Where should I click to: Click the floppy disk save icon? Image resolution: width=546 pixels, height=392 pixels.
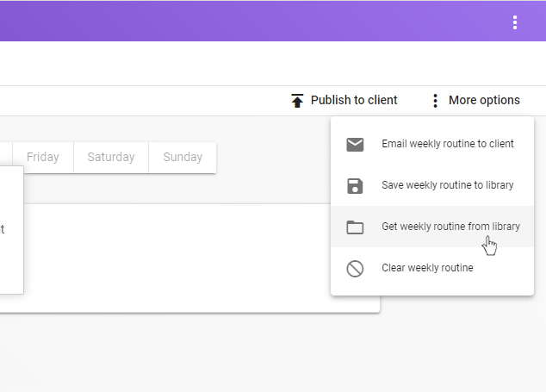(355, 185)
